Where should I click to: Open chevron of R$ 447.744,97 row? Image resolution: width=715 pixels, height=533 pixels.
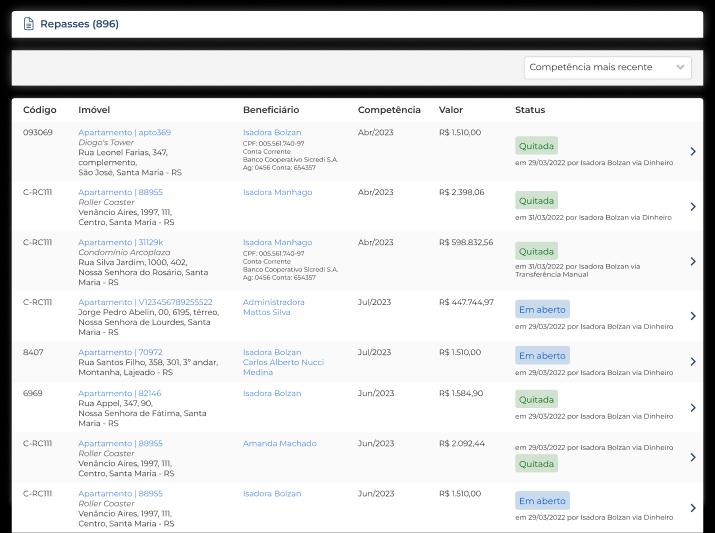pyautogui.click(x=693, y=316)
